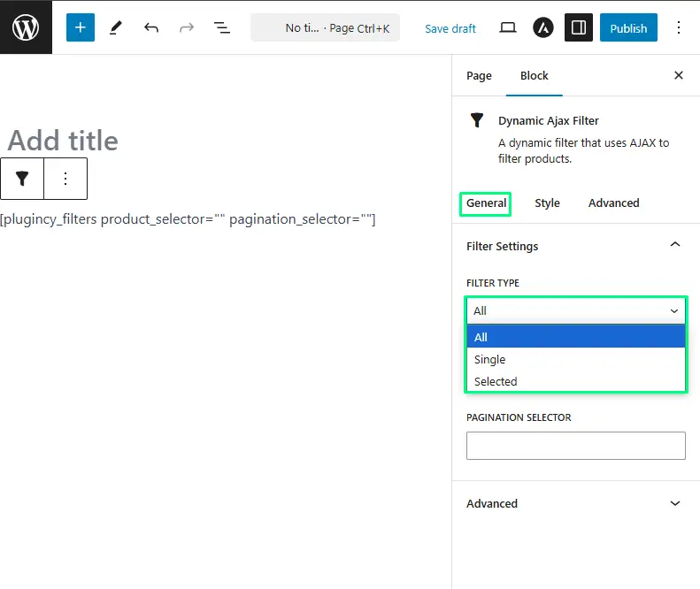Image resolution: width=700 pixels, height=589 pixels.
Task: Click the blue block inserter plus button
Action: (x=81, y=27)
